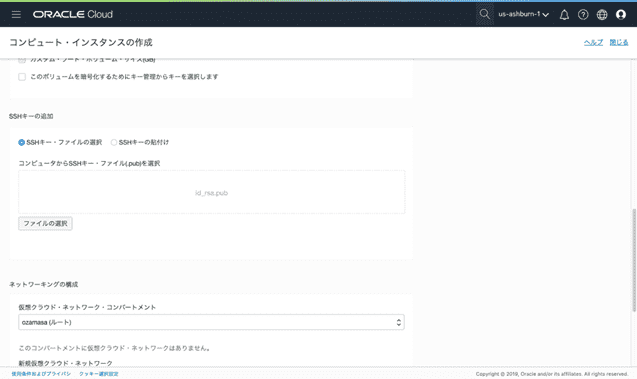
Task: Expand the us-ashburn-1 region selector
Action: pos(524,14)
